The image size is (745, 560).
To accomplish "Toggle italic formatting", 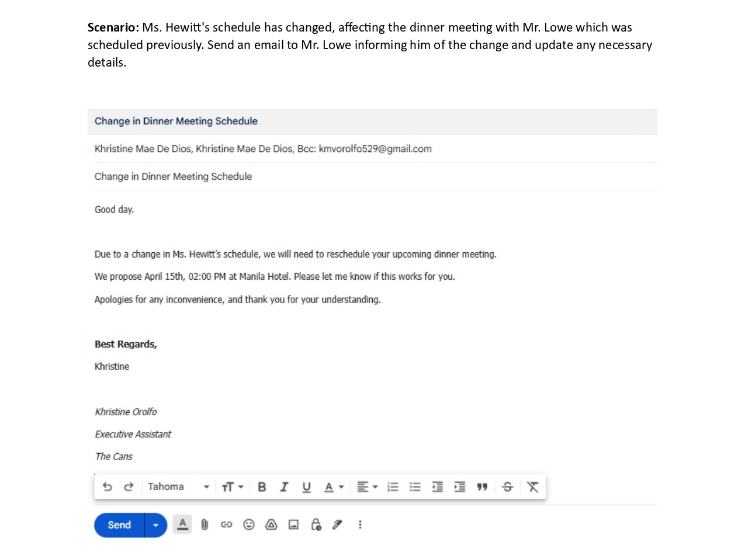I will [x=284, y=487].
